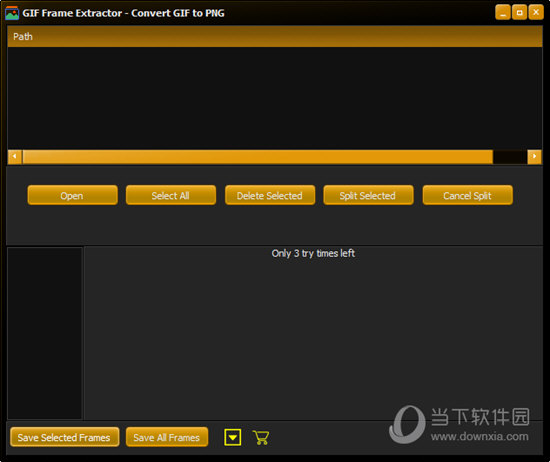Click the orange horizontal scrollbar thumb
550x462 pixels.
(258, 157)
